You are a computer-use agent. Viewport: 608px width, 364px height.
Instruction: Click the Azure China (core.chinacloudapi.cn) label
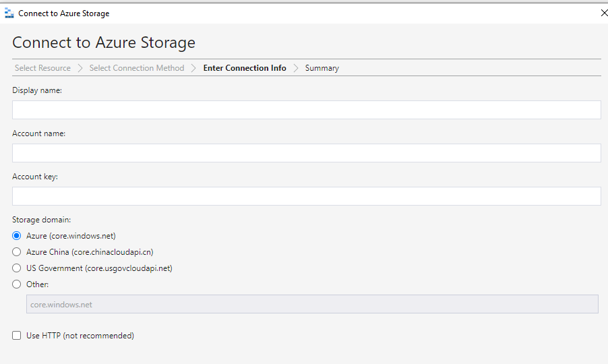click(90, 252)
